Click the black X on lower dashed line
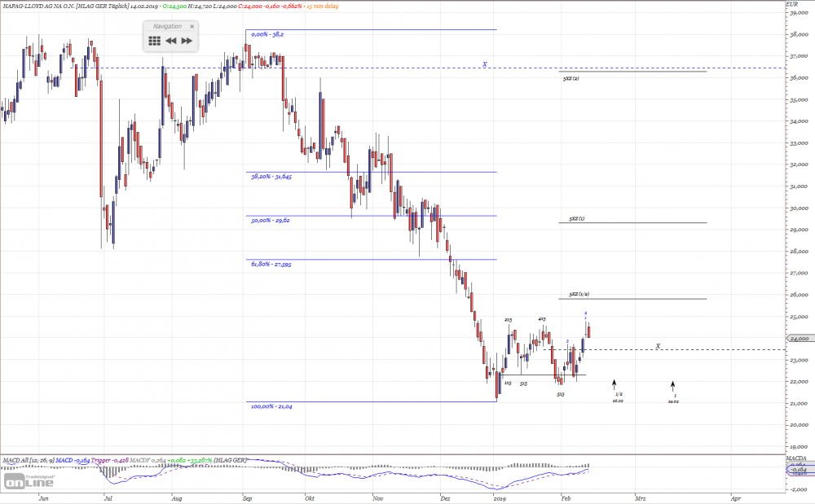The height and width of the screenshot is (504, 815). coord(658,346)
